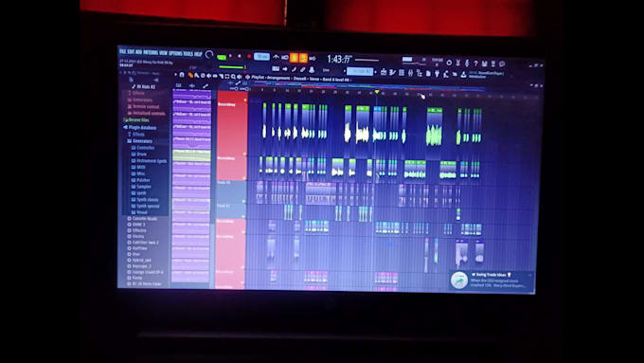Click the plug icon in the toolbar
Viewport: 644px width, 363px height.
coord(437,74)
